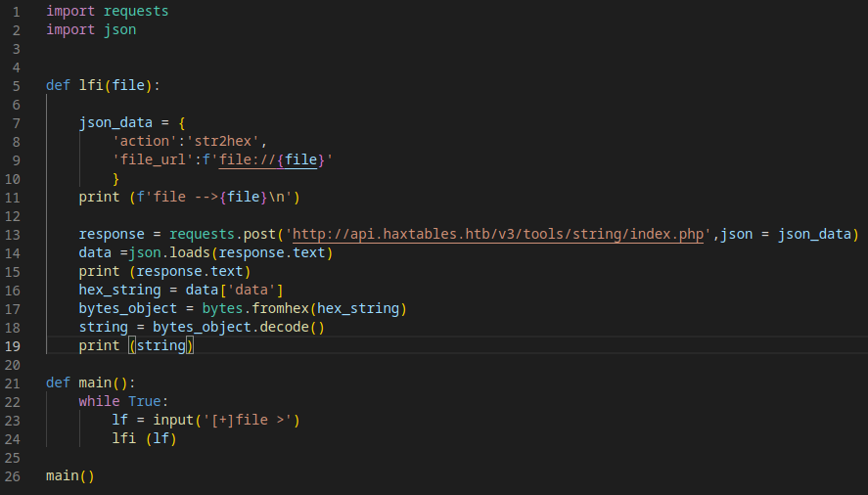Click 'loads' in json.loads call
The height and width of the screenshot is (495, 868).
click(189, 253)
